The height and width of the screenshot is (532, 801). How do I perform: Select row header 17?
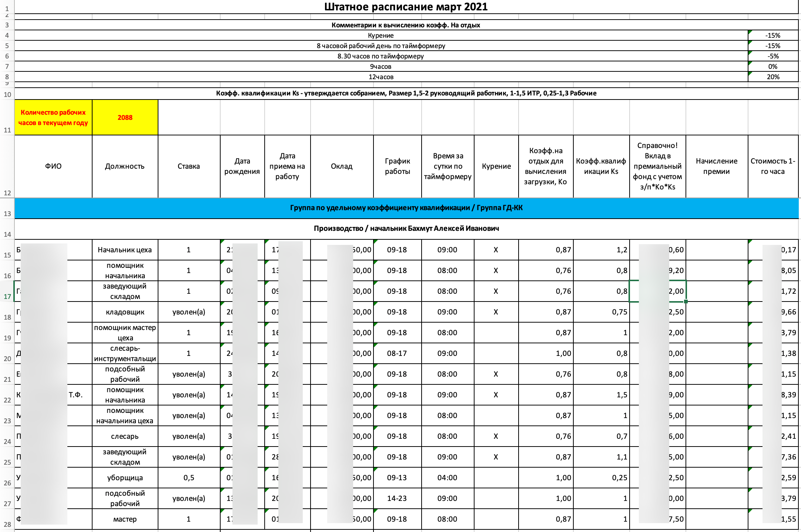coord(7,292)
